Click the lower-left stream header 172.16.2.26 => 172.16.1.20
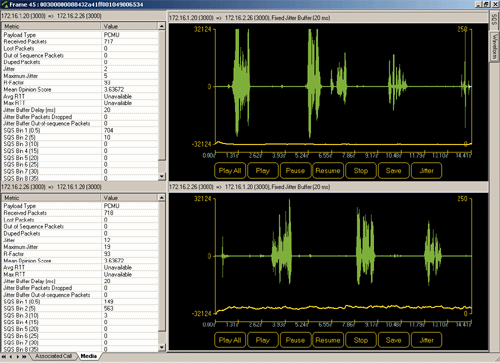 click(x=51, y=187)
